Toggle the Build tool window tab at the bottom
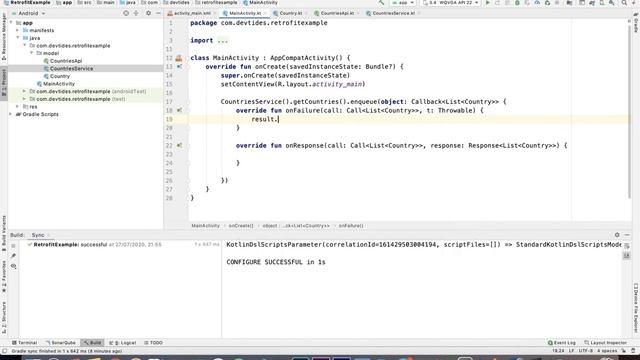This screenshot has height=360, width=640. click(93, 343)
